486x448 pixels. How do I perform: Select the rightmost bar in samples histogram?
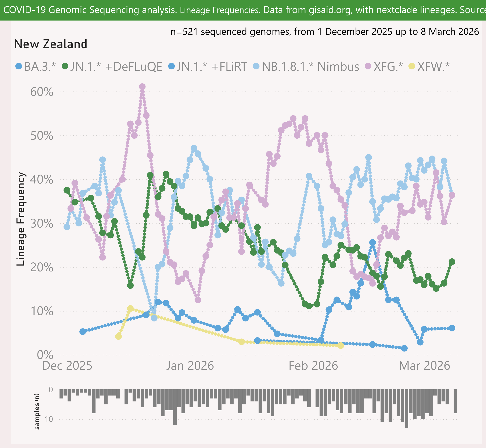tap(455, 401)
